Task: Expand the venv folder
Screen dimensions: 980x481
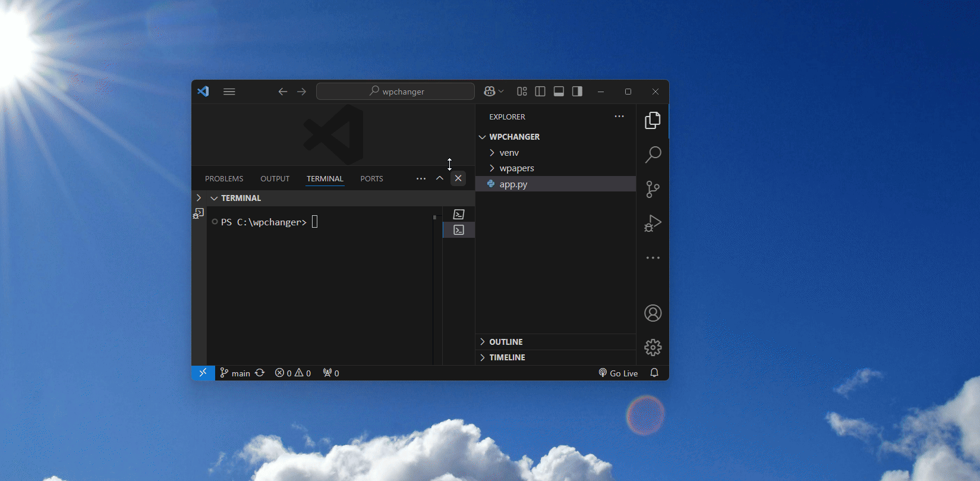Action: (509, 153)
